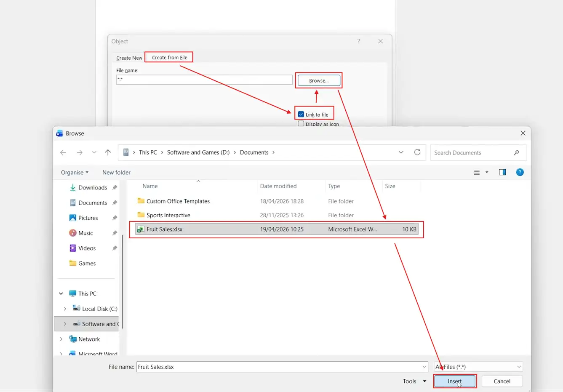This screenshot has width=563, height=392.
Task: Open Games folder in the navigation pane
Action: [x=87, y=263]
